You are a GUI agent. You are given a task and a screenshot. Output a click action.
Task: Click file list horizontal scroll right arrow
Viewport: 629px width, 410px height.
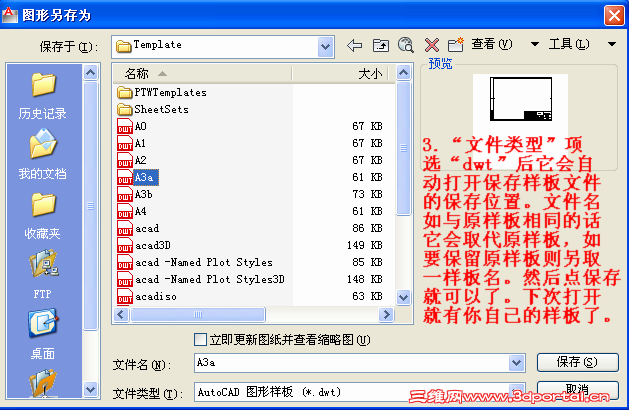coord(386,315)
